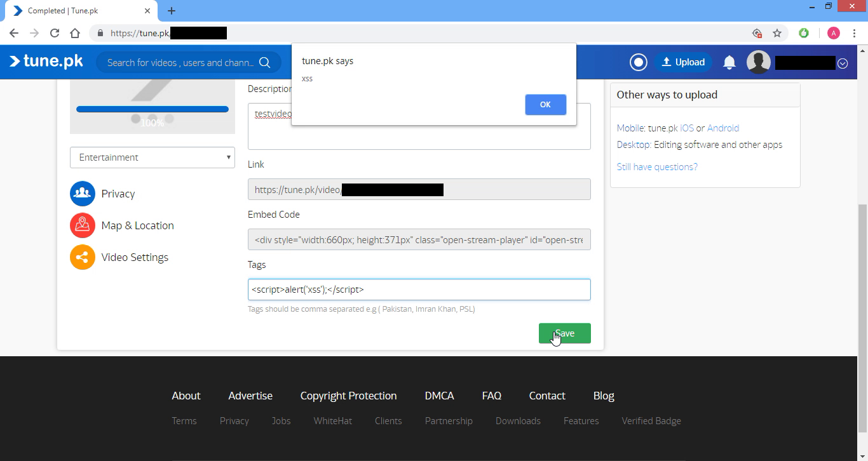Image resolution: width=868 pixels, height=461 pixels.
Task: Open the Entertainment category dropdown
Action: coord(153,157)
